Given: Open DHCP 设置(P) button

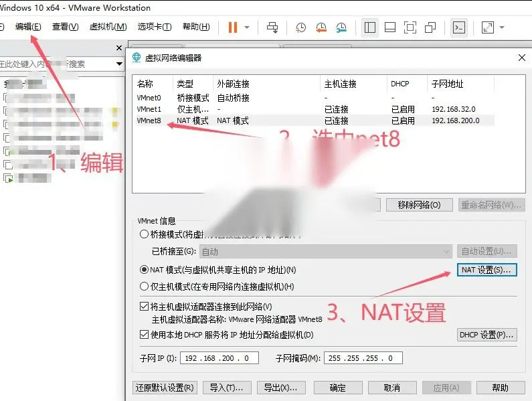Looking at the screenshot, I should pyautogui.click(x=486, y=335).
